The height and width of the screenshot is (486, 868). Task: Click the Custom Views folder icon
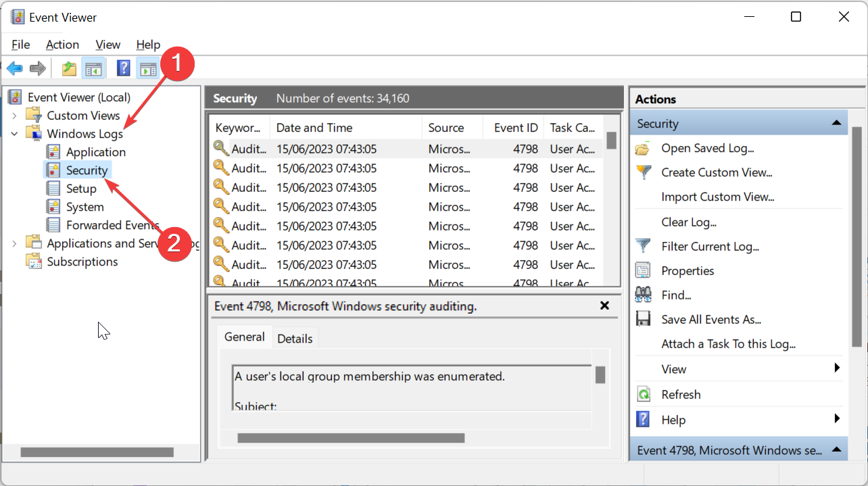pos(34,115)
